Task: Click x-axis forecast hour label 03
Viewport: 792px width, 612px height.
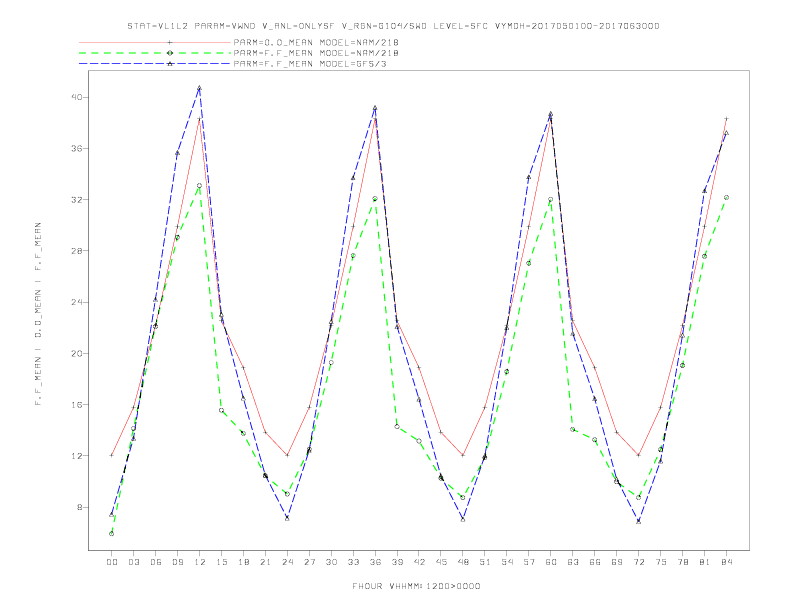Action: (133, 562)
